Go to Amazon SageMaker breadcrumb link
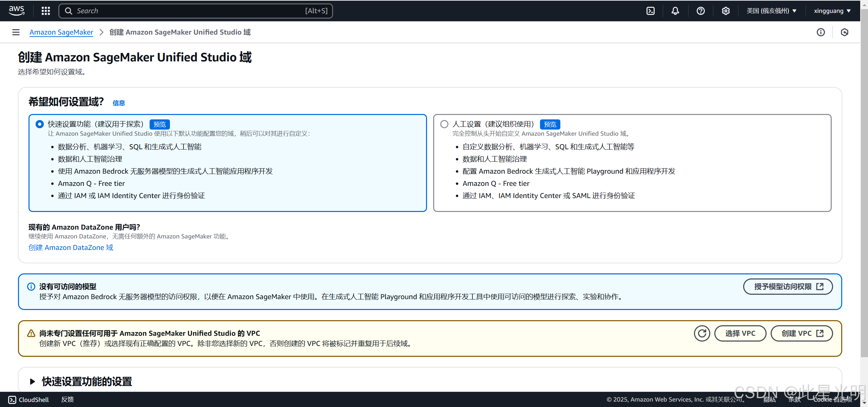This screenshot has height=407, width=868. 61,32
